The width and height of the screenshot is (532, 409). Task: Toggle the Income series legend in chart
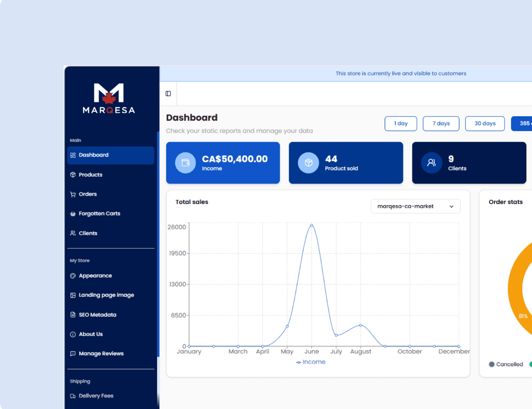[x=311, y=362]
